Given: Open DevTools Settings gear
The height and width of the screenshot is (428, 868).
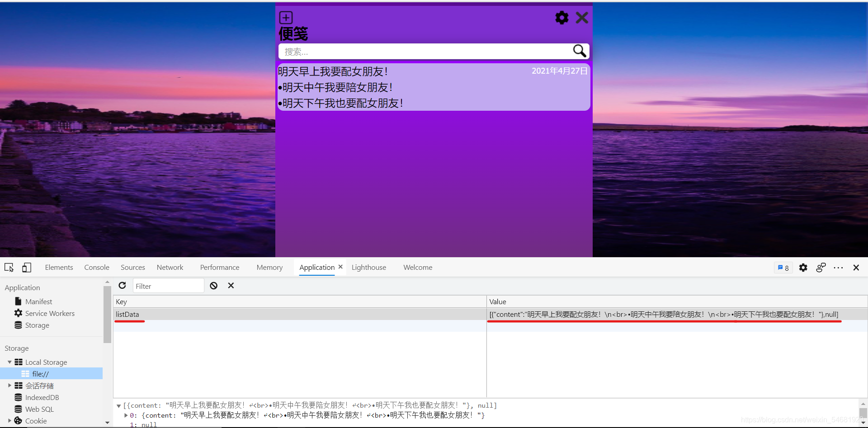Looking at the screenshot, I should (803, 268).
